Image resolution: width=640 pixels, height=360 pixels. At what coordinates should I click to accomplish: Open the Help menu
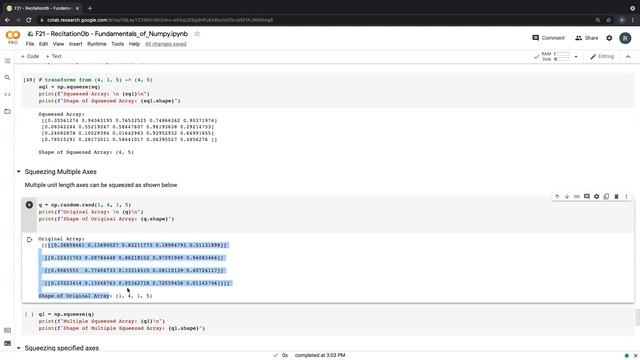click(x=134, y=44)
